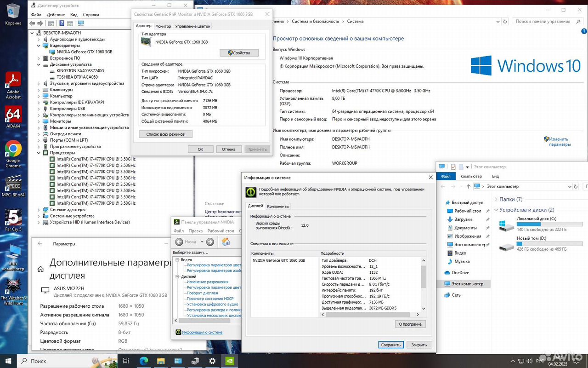
Task: Switch to the 'Монитор' tab in adapter properties
Action: [x=163, y=26]
